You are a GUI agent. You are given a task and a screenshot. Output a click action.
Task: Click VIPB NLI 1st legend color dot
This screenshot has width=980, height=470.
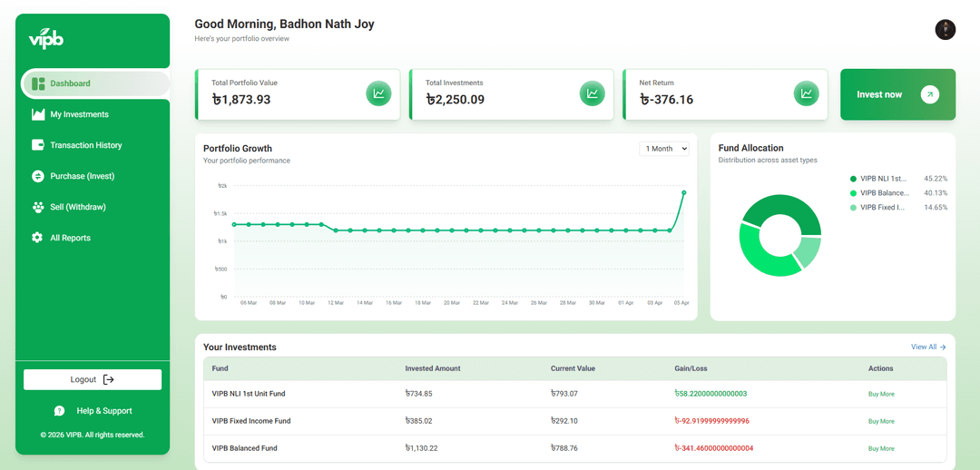point(853,179)
